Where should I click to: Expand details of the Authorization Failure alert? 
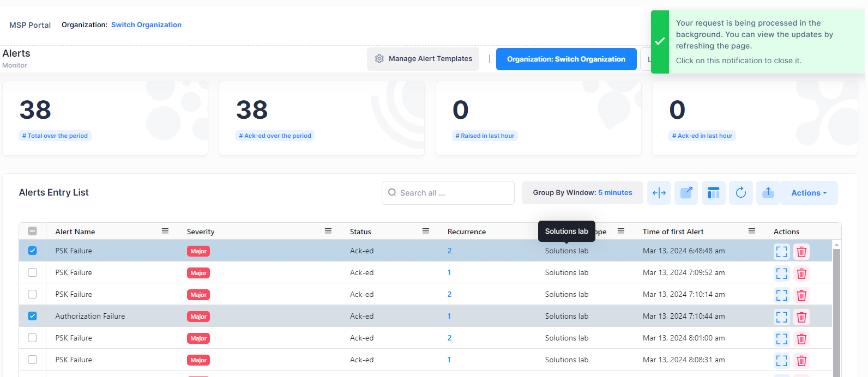[781, 317]
